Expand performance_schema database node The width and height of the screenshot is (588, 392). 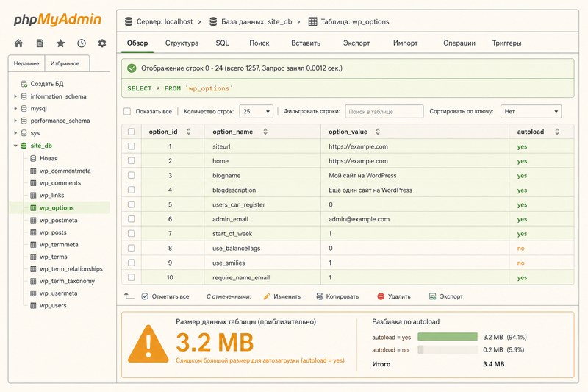(15, 121)
